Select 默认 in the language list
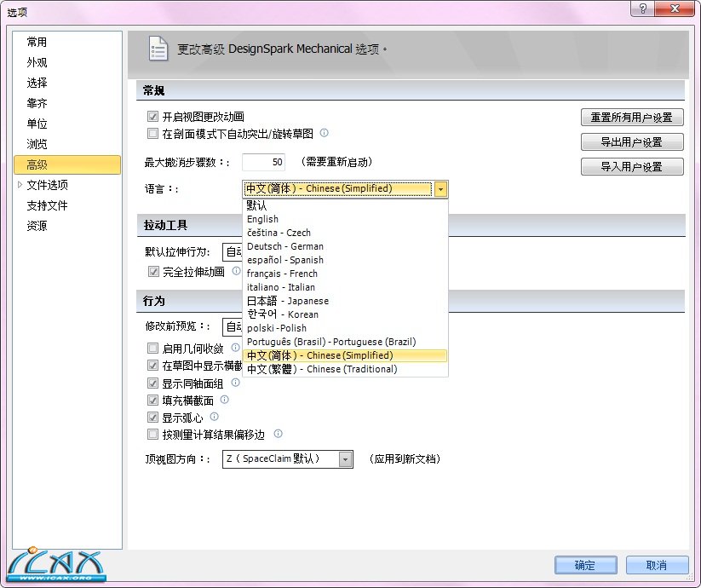 (x=345, y=205)
